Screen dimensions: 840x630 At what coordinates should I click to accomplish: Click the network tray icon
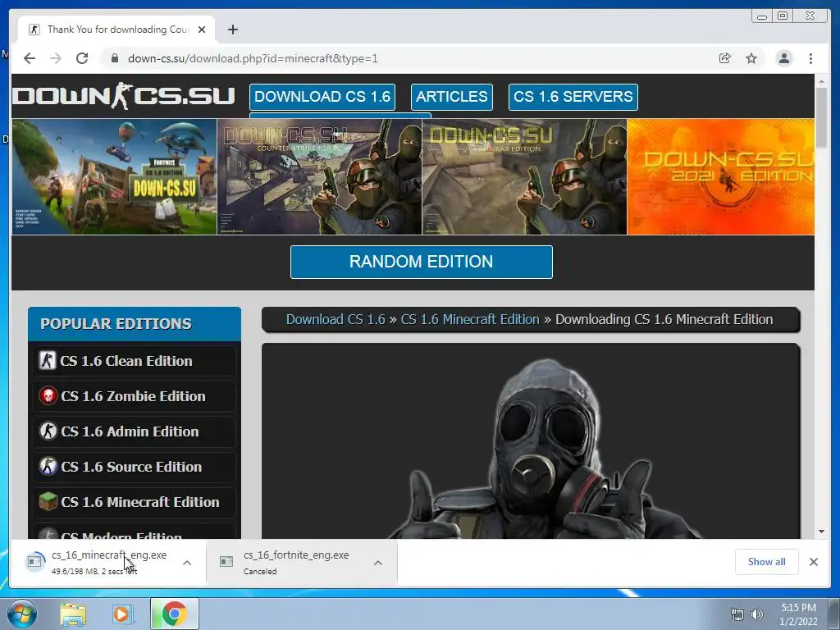(x=737, y=614)
